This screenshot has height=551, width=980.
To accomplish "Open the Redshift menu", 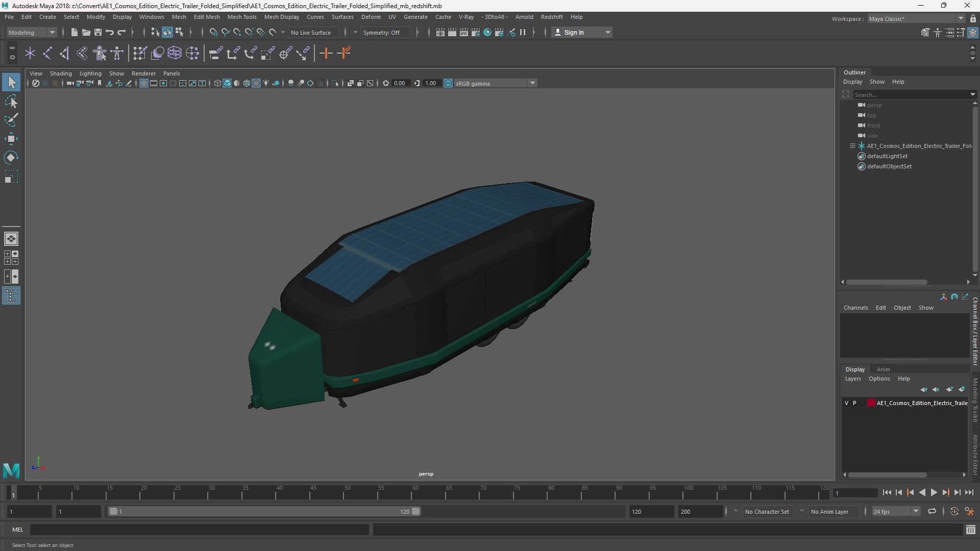I will (552, 17).
